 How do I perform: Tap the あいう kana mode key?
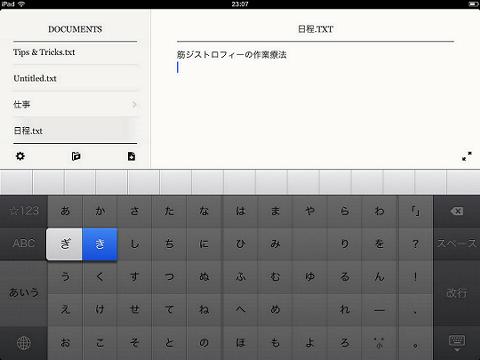pyautogui.click(x=24, y=293)
